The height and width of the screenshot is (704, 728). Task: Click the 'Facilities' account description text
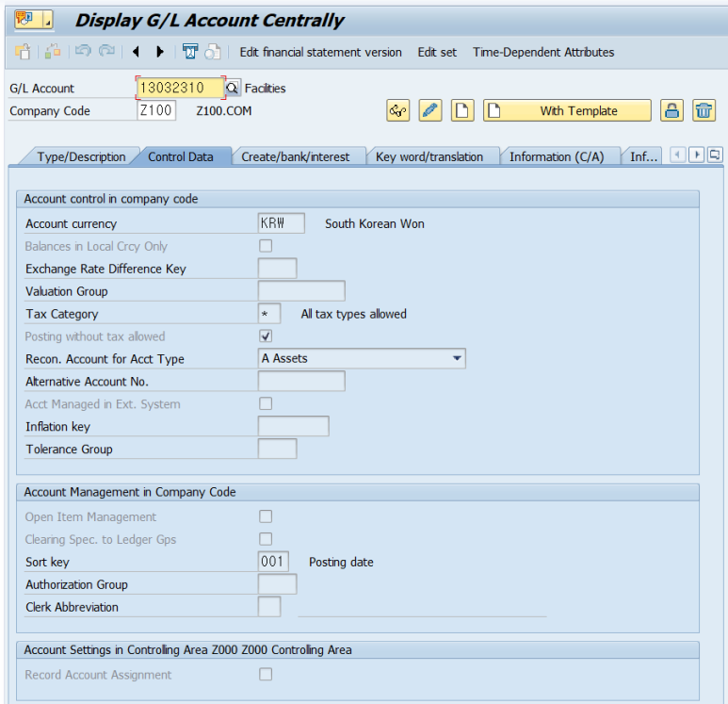[265, 88]
